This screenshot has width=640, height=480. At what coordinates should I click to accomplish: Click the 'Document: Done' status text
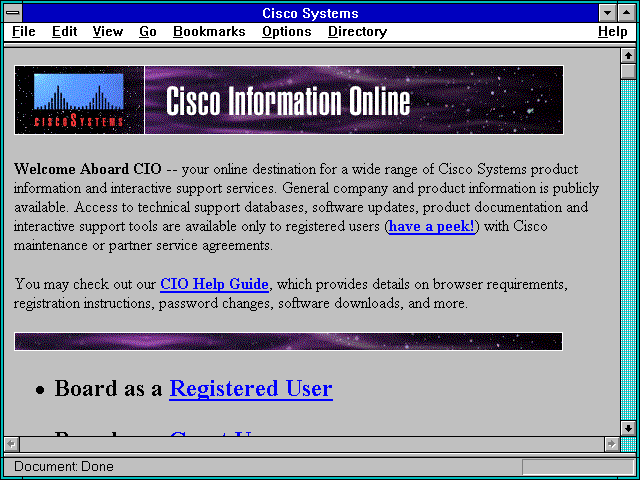click(x=64, y=467)
